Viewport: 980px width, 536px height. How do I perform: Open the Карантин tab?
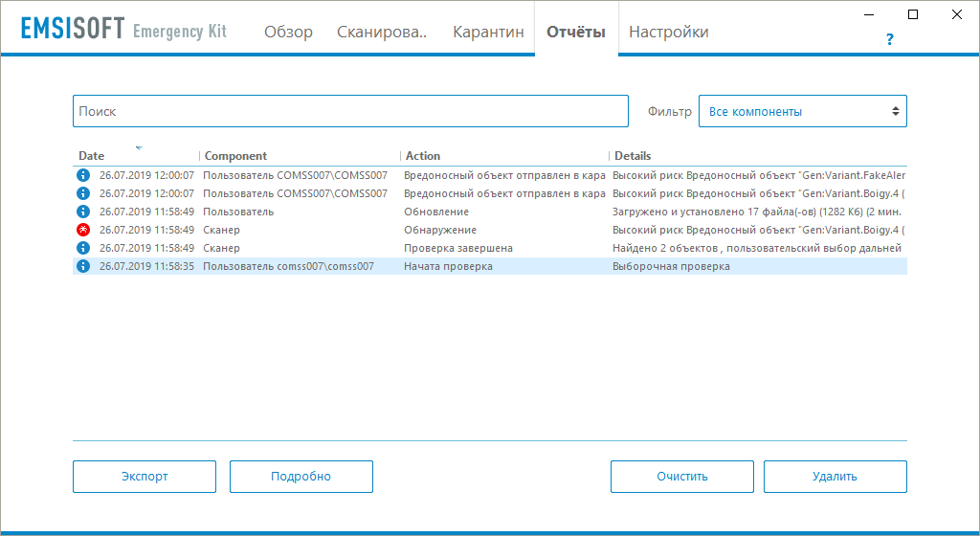[488, 32]
